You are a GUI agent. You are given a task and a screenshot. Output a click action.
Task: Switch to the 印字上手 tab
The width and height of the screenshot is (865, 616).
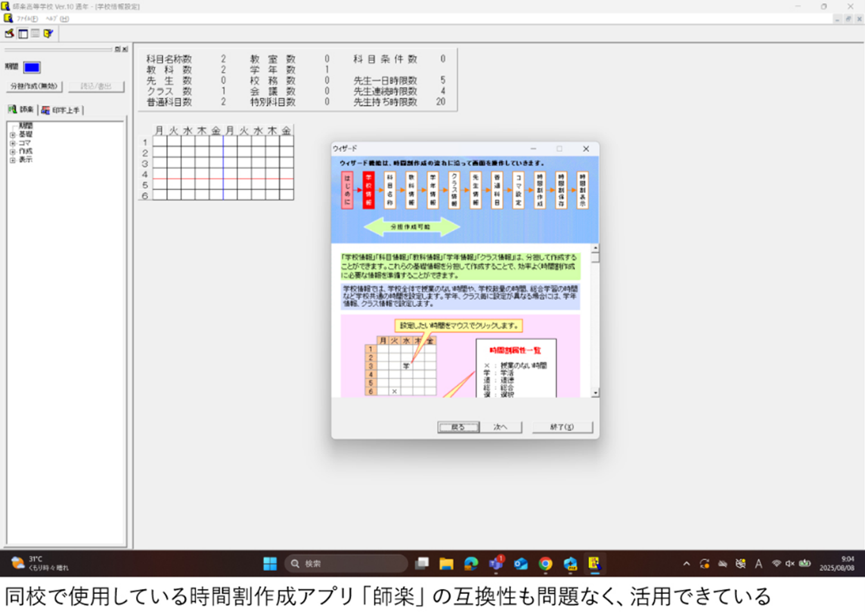click(x=61, y=110)
